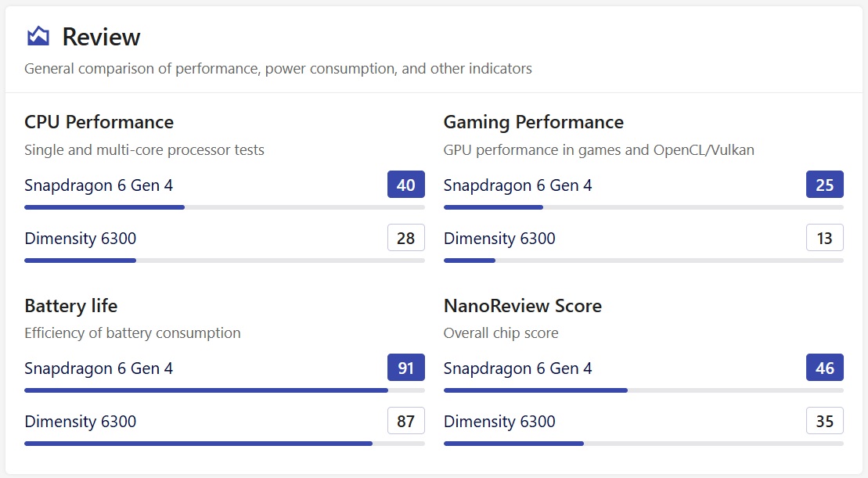Click the Battery life heading

[x=70, y=305]
